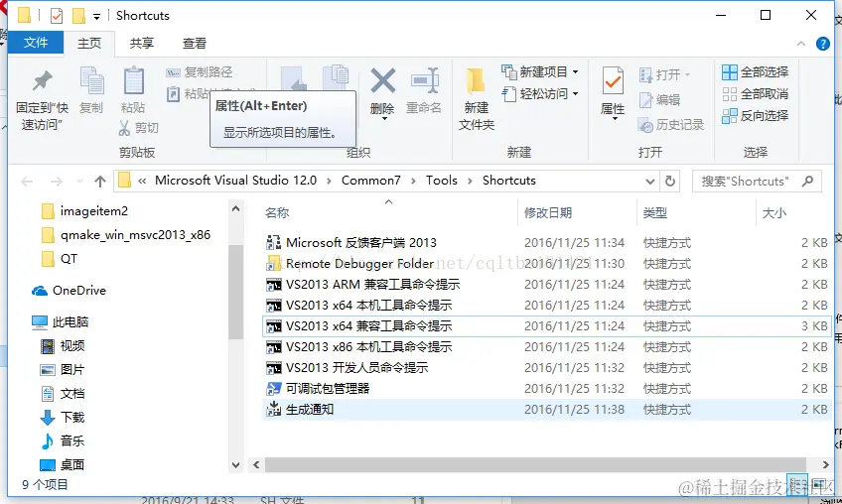
Task: Click the Refresh button beside address bar
Action: point(669,181)
